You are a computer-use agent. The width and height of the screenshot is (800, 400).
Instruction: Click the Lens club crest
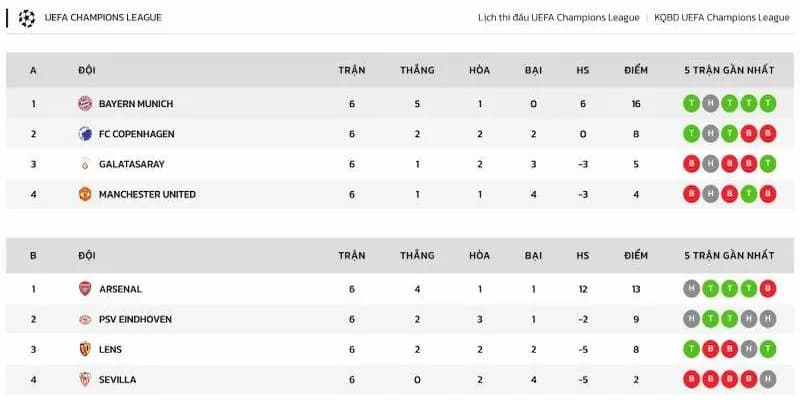tap(85, 349)
